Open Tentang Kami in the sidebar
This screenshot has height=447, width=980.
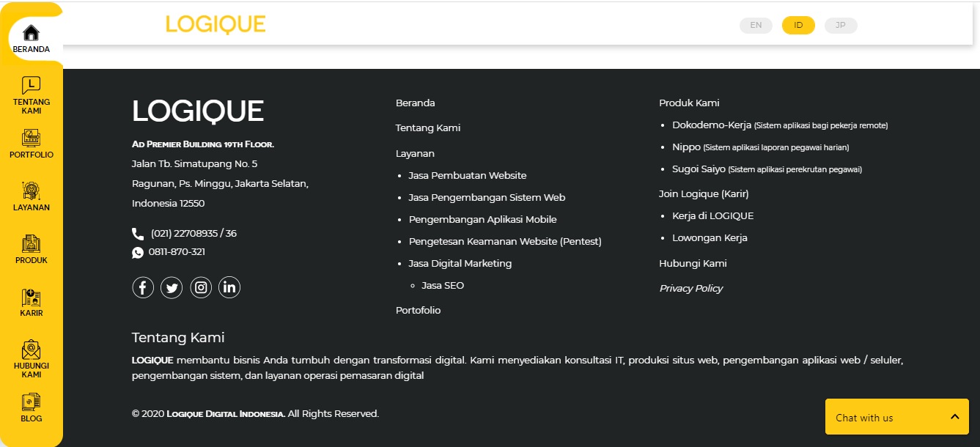[x=31, y=86]
